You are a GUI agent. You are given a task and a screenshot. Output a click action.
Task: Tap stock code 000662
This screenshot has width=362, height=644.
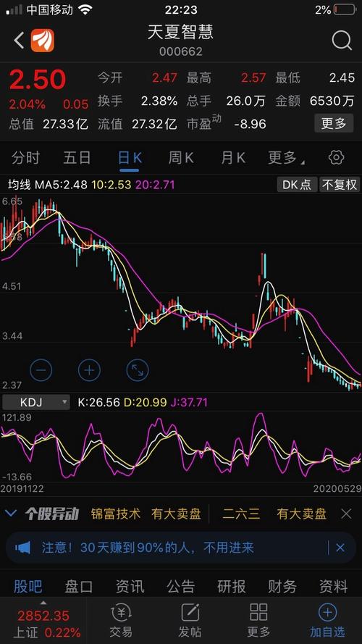(x=180, y=51)
